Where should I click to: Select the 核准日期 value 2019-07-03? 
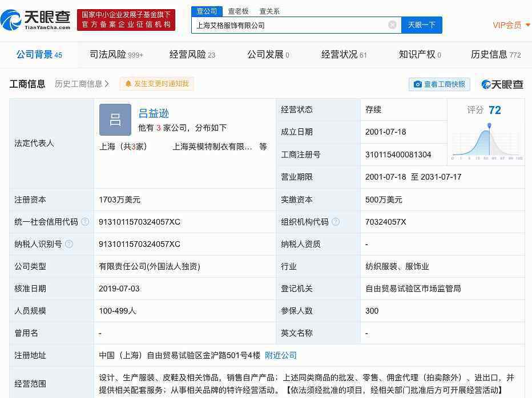[x=119, y=289]
